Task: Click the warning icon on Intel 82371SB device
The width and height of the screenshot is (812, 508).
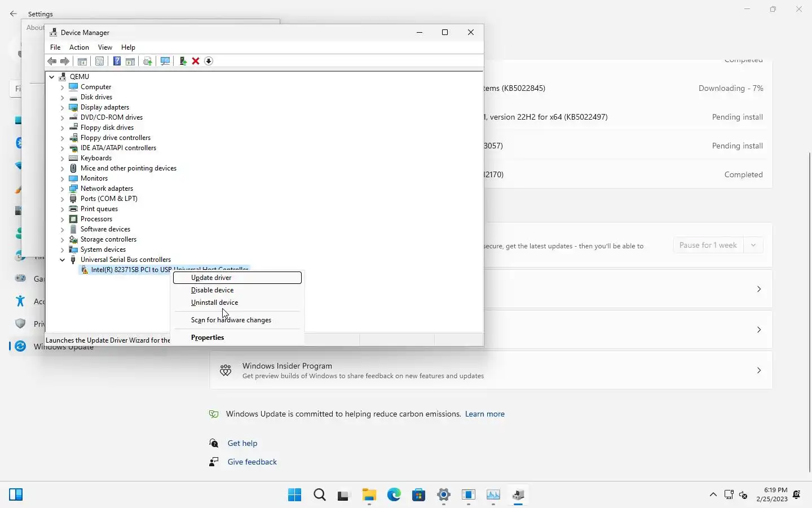Action: click(x=85, y=270)
